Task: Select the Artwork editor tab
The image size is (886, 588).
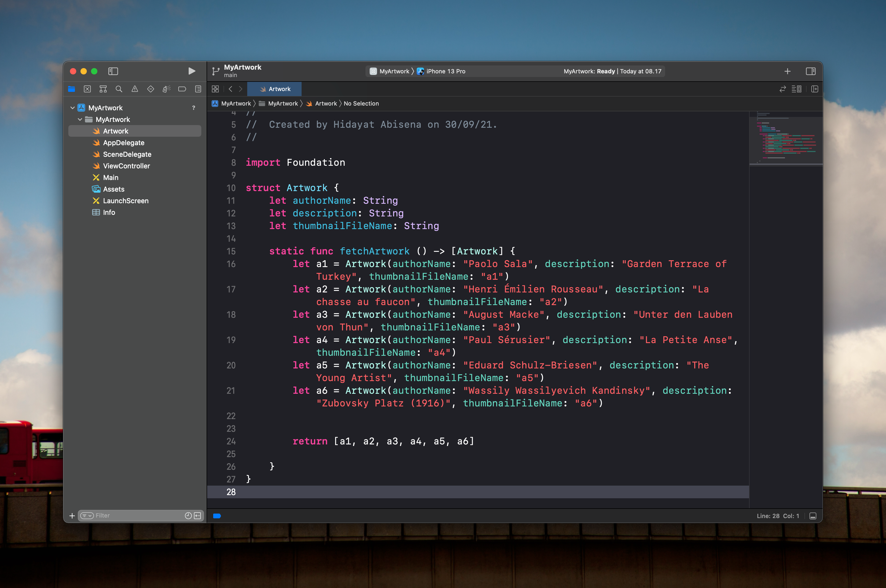Action: click(x=275, y=89)
